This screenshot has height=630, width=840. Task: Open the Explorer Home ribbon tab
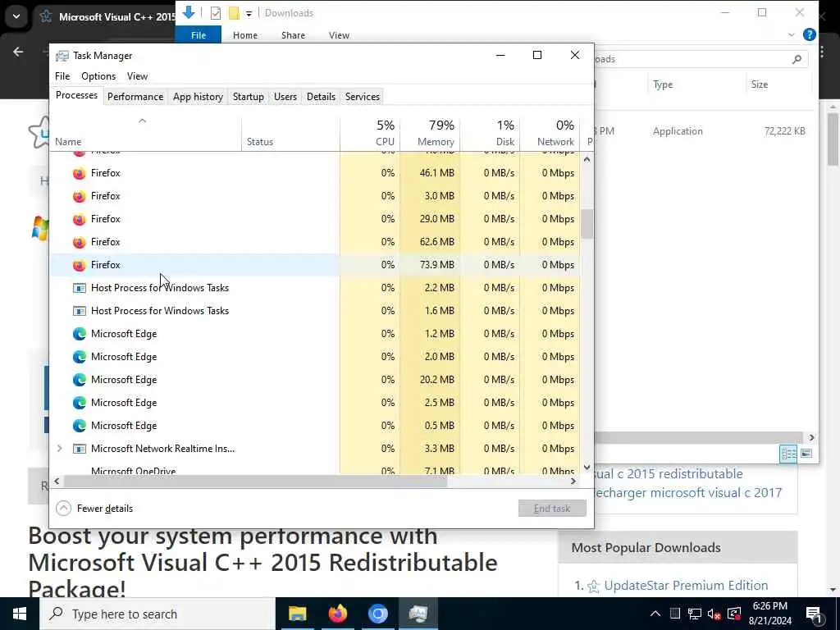click(x=244, y=35)
